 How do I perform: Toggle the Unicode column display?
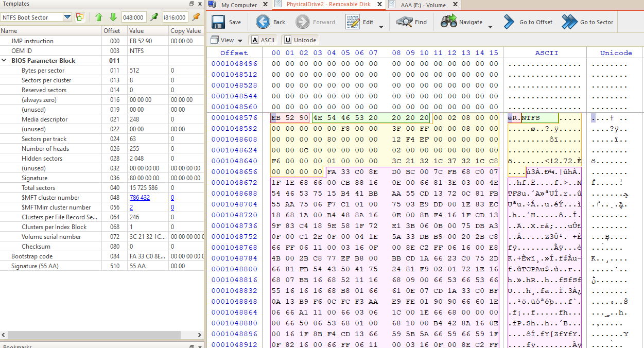(x=300, y=40)
